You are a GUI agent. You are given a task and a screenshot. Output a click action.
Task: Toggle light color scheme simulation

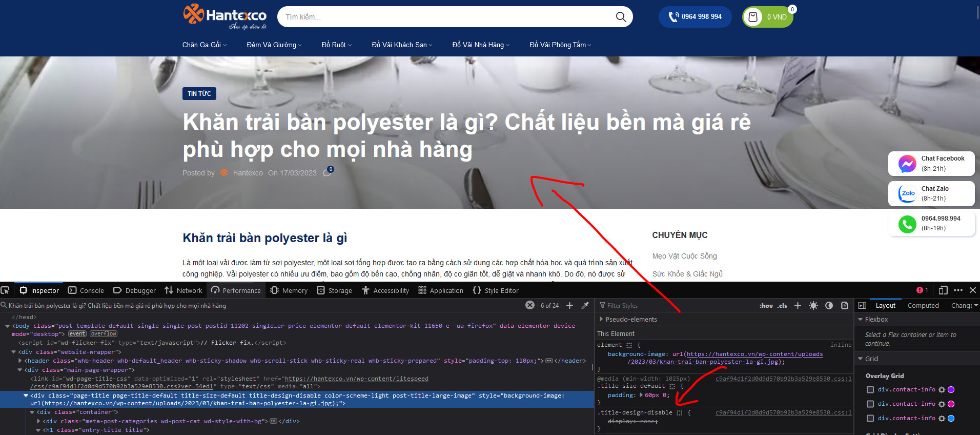(813, 306)
